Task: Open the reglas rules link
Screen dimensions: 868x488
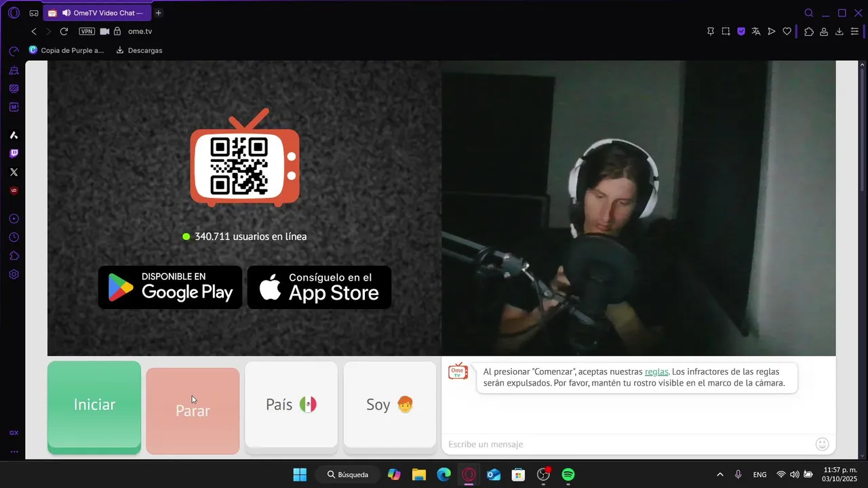Action: 656,371
